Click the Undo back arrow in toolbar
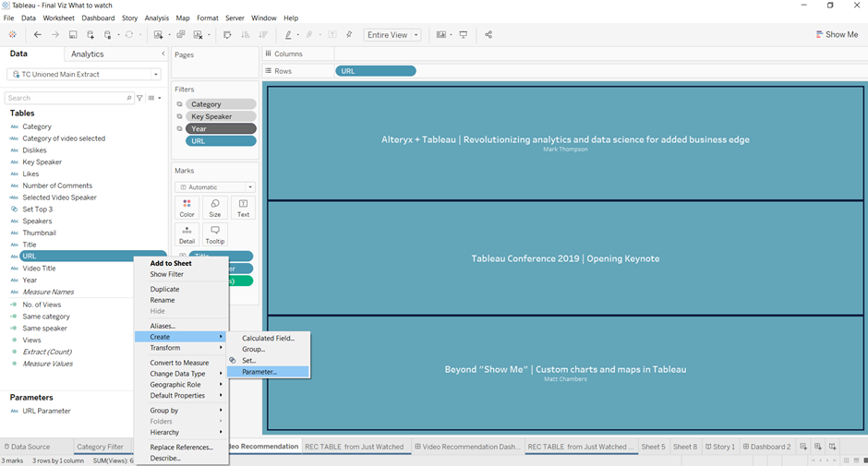 coord(37,35)
